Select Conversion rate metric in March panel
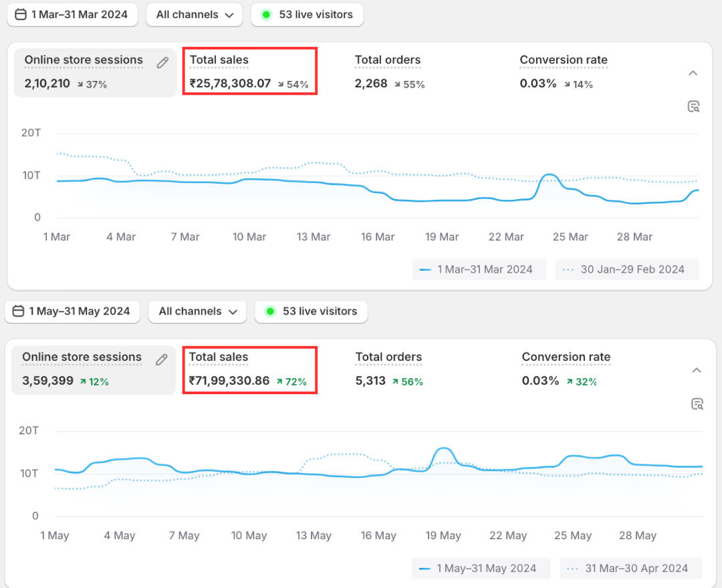Image resolution: width=722 pixels, height=588 pixels. point(563,71)
